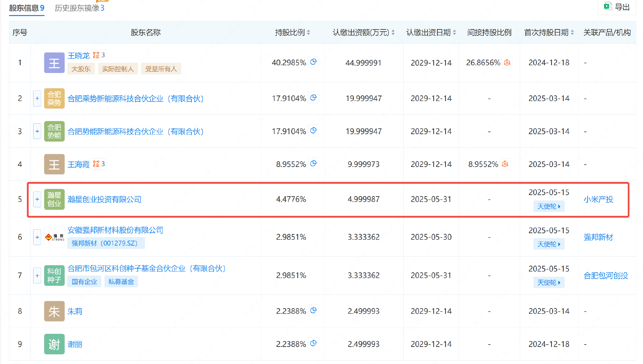This screenshot has height=364, width=643.
Task: Click the 大股东 tag
Action: [81, 69]
